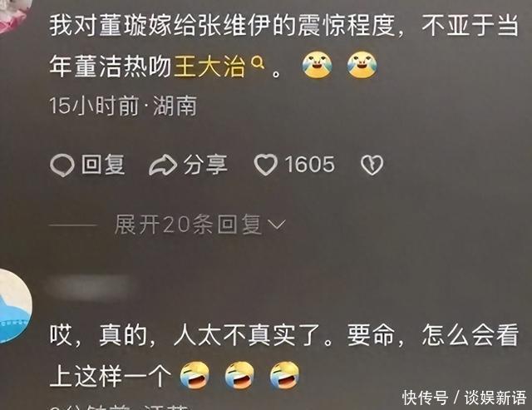
Task: Click magnifier icon beside 王大治
Action: click(x=258, y=63)
